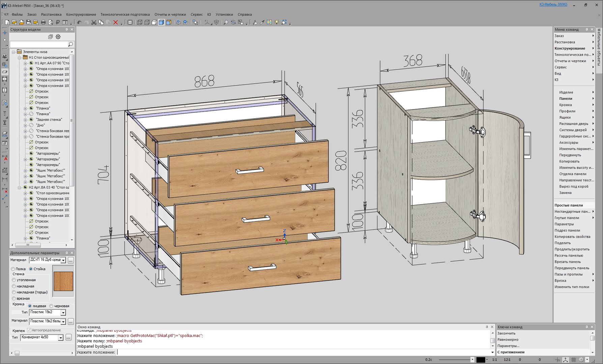Select the лицевая edge radio button
Screen dimensions: 603x364
(30, 306)
